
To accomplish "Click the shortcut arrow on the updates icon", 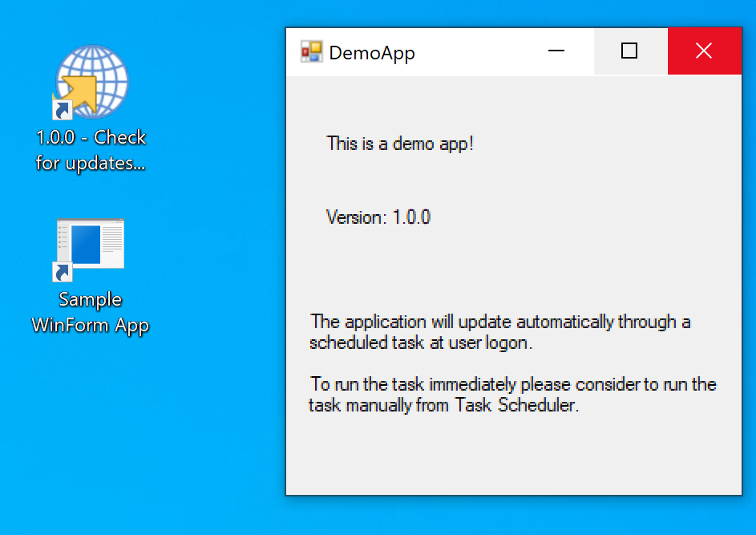I will pos(63,110).
